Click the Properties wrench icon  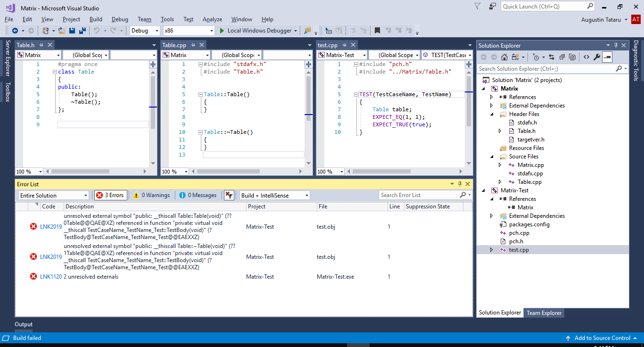(596, 57)
